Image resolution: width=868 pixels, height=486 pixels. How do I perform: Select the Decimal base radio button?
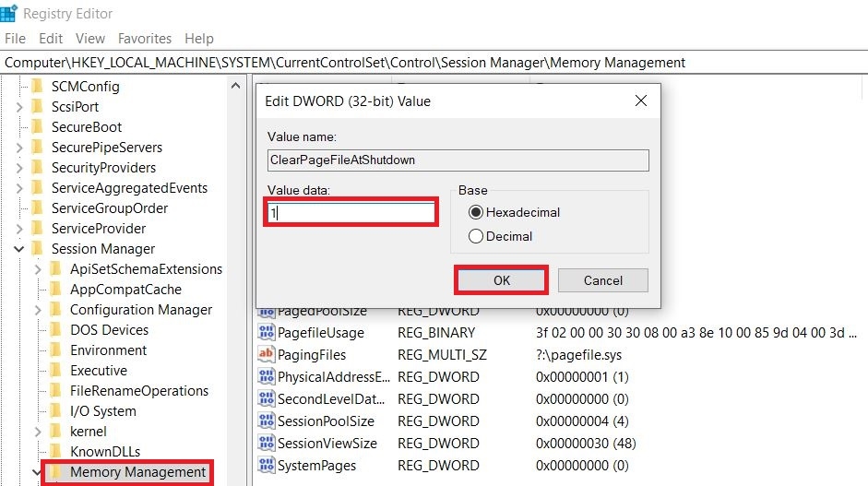click(x=476, y=236)
